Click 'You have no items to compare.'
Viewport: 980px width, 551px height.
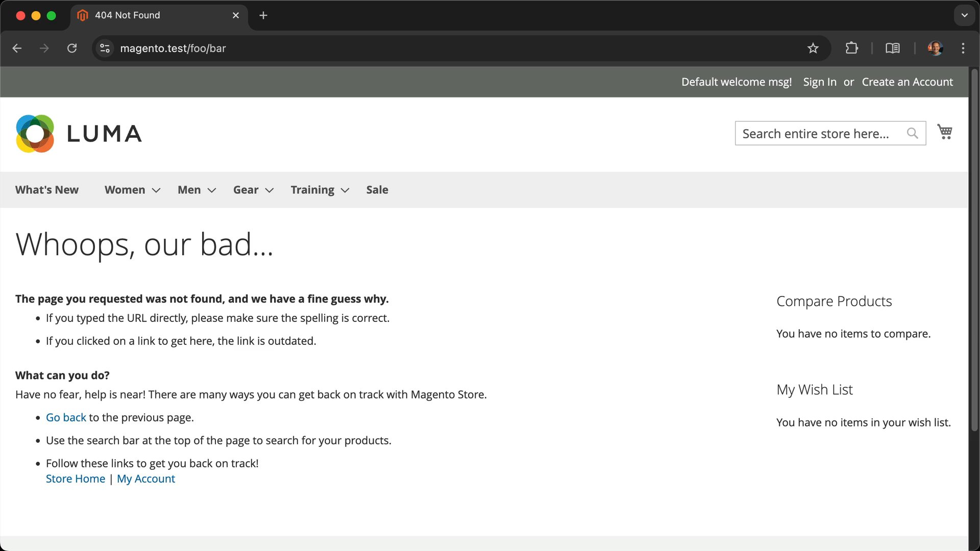click(853, 334)
